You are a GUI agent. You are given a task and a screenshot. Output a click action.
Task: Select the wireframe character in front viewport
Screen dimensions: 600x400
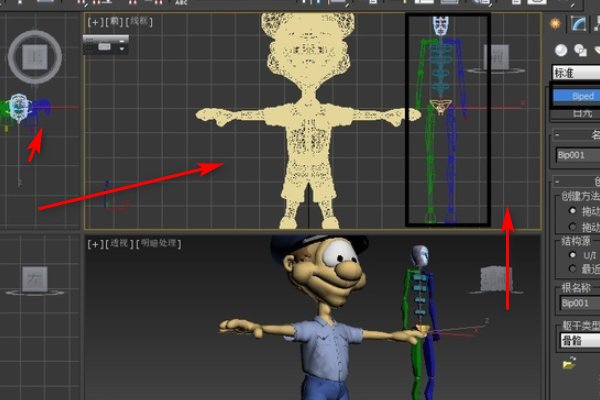click(x=308, y=121)
